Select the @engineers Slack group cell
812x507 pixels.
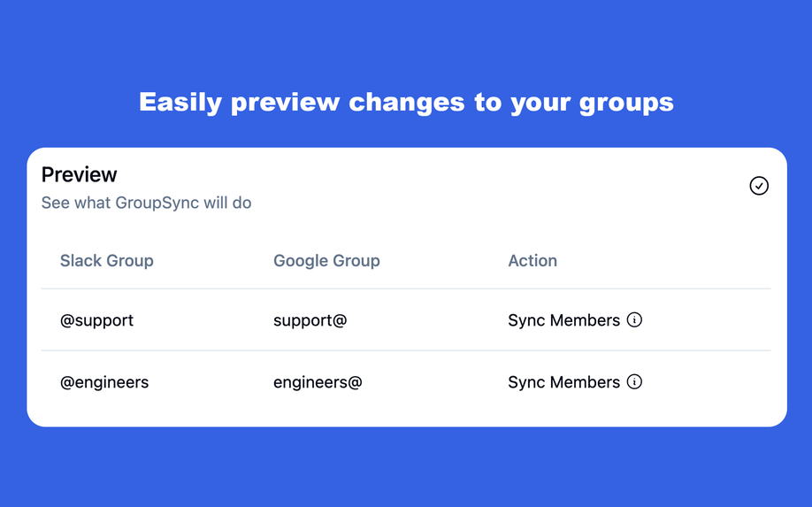(104, 382)
